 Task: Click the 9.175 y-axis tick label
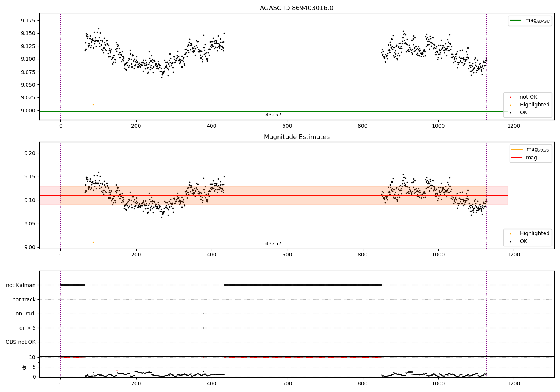point(28,21)
